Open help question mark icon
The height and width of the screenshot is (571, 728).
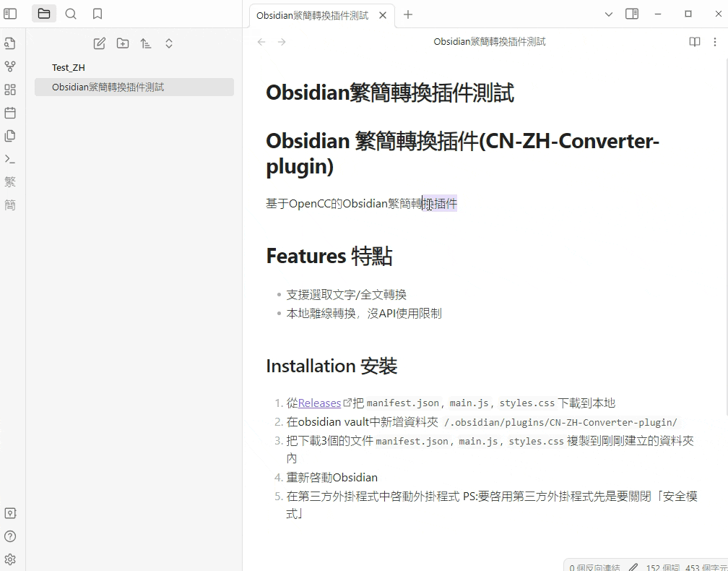10,536
